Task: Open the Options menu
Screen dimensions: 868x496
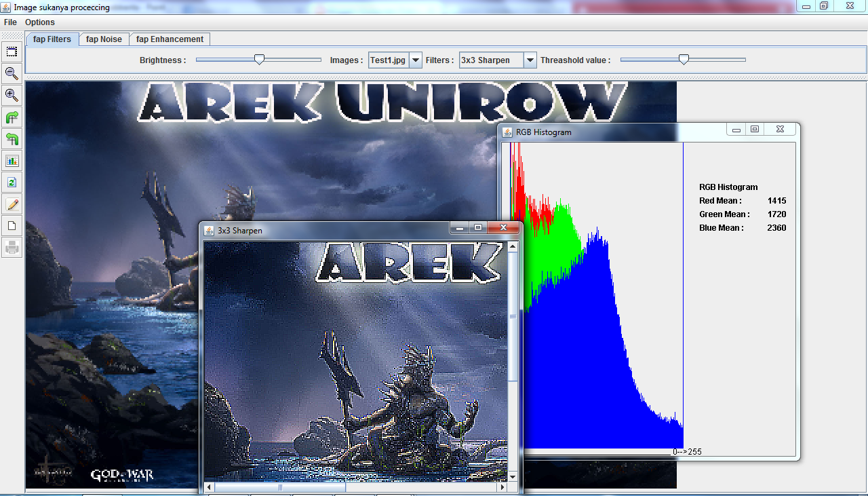Action: (39, 22)
